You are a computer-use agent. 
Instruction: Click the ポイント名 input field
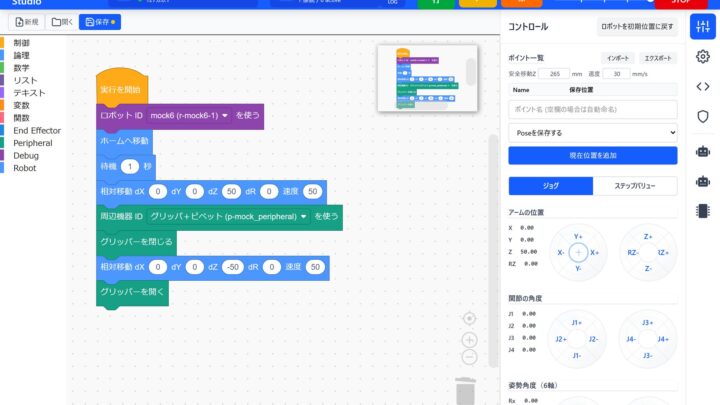pyautogui.click(x=592, y=109)
